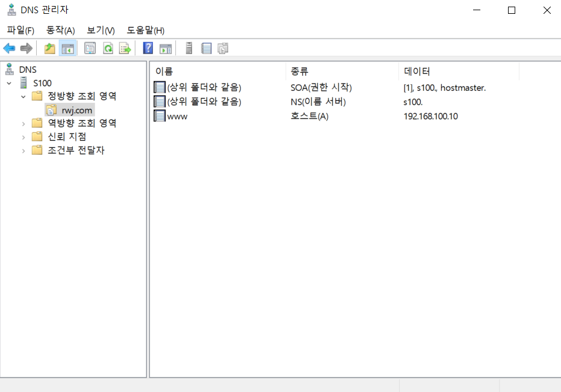Expand the 조건부 전달자 folder

tap(23, 151)
